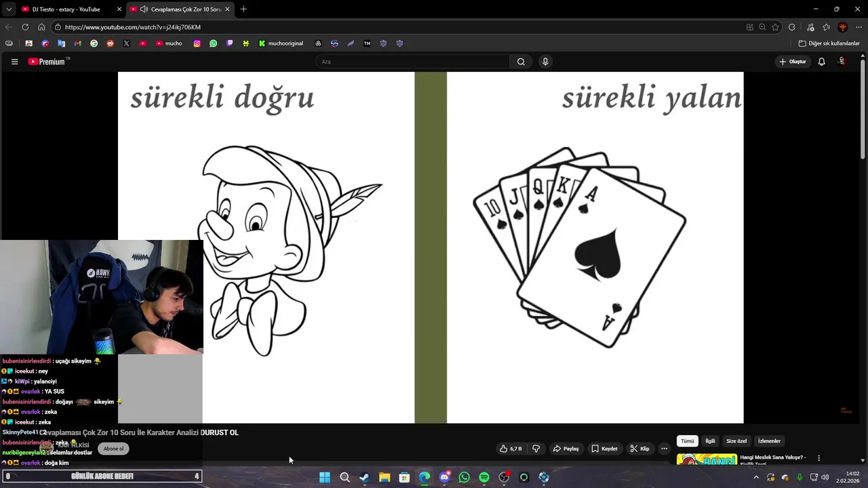The width and height of the screenshot is (868, 488).
Task: Open the X (Twitter) bookmark
Action: coord(126,43)
